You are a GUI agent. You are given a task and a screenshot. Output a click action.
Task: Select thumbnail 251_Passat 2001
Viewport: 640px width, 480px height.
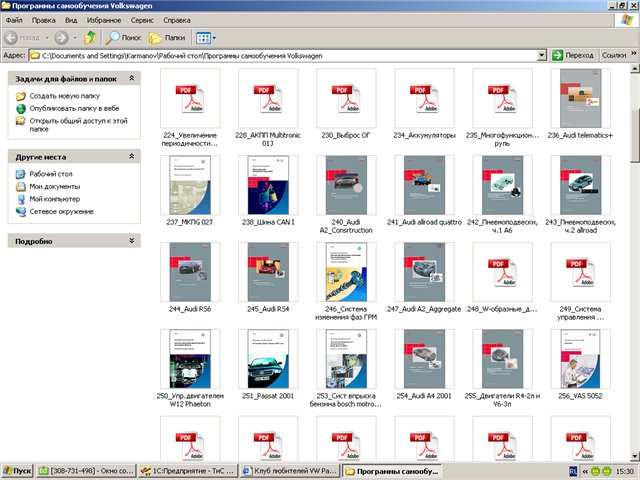(x=268, y=359)
